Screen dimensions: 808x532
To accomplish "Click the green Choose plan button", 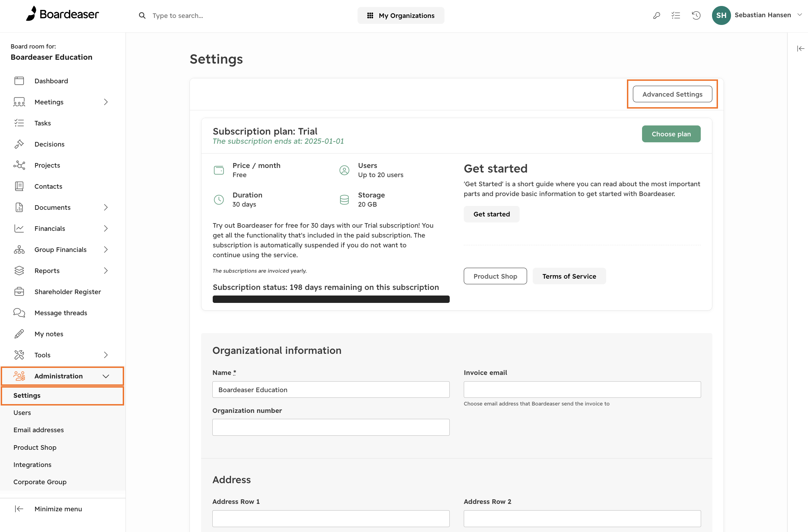I will (671, 134).
